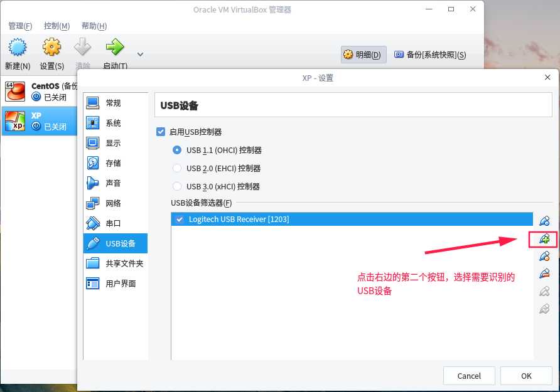Add USB filter from device (green plus)

[x=544, y=239]
